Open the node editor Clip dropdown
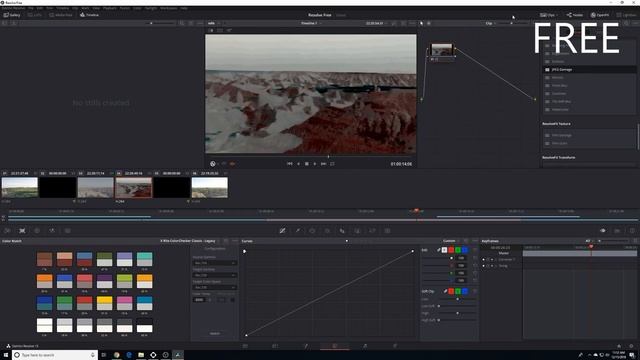The width and height of the screenshot is (640, 360). tap(490, 23)
